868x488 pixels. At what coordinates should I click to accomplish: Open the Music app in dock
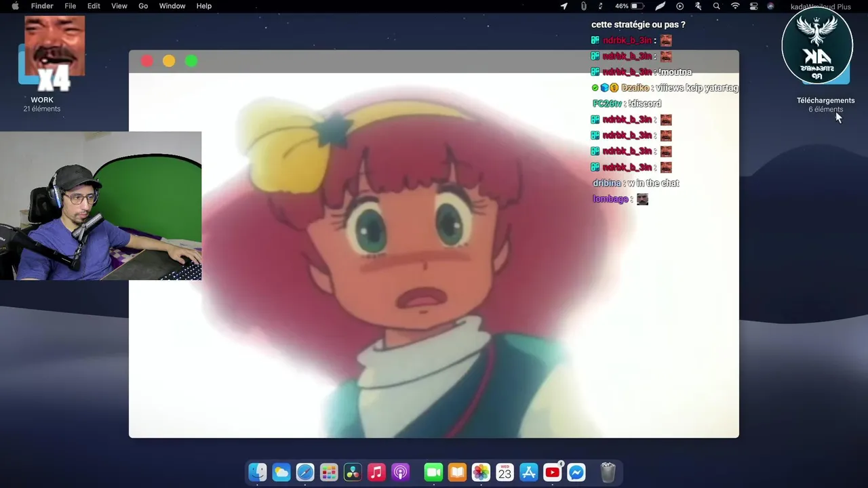click(x=376, y=472)
